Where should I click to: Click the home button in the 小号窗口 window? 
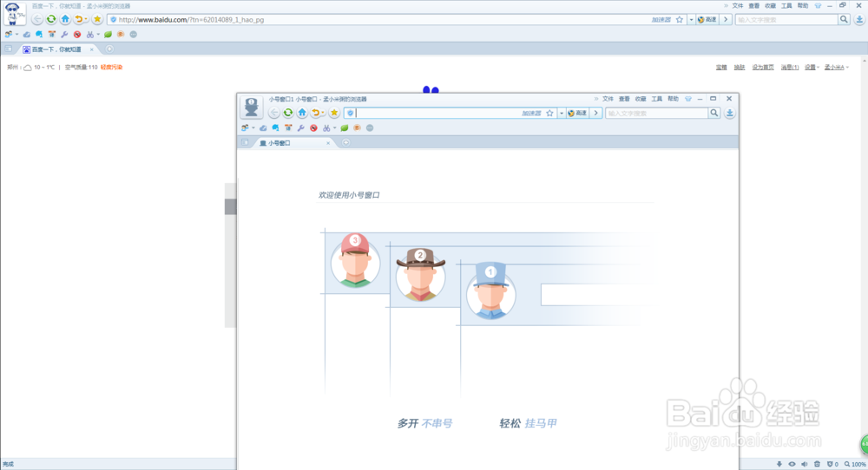[x=302, y=113]
